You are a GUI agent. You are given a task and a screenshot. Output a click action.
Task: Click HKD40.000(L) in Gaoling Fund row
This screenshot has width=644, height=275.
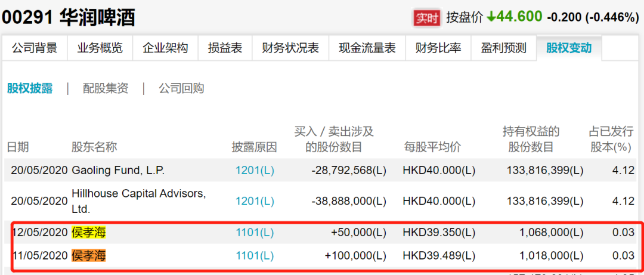(439, 170)
